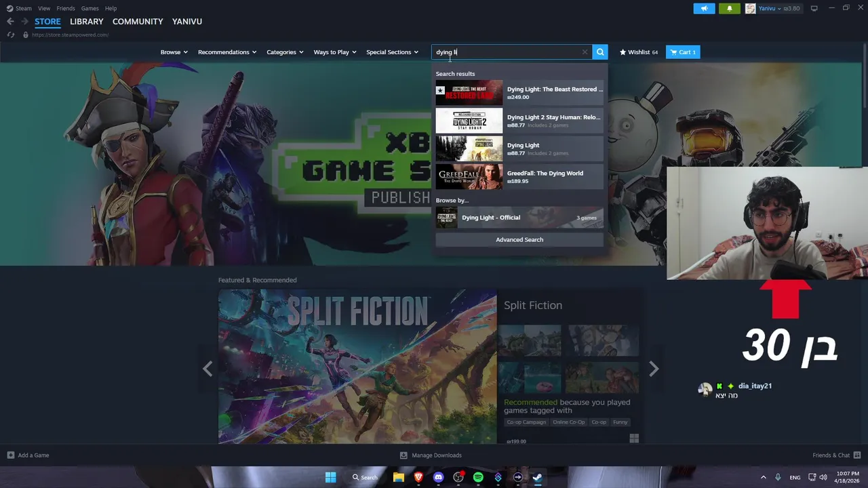The width and height of the screenshot is (868, 488).
Task: Expand the Browse dropdown
Action: pyautogui.click(x=174, y=52)
